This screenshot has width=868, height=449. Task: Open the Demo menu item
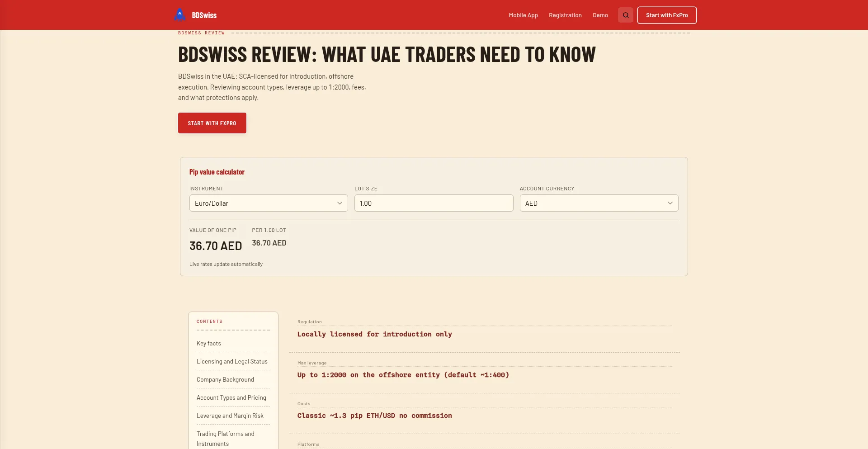pos(600,15)
